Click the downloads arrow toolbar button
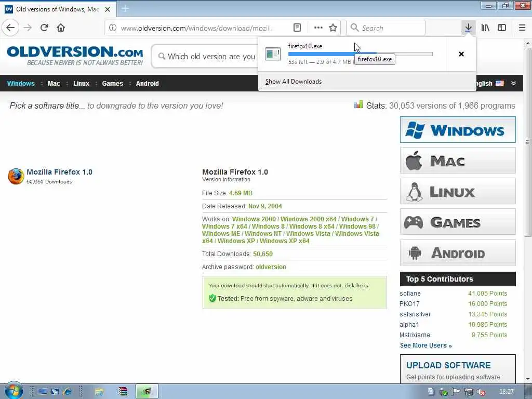 pyautogui.click(x=468, y=28)
